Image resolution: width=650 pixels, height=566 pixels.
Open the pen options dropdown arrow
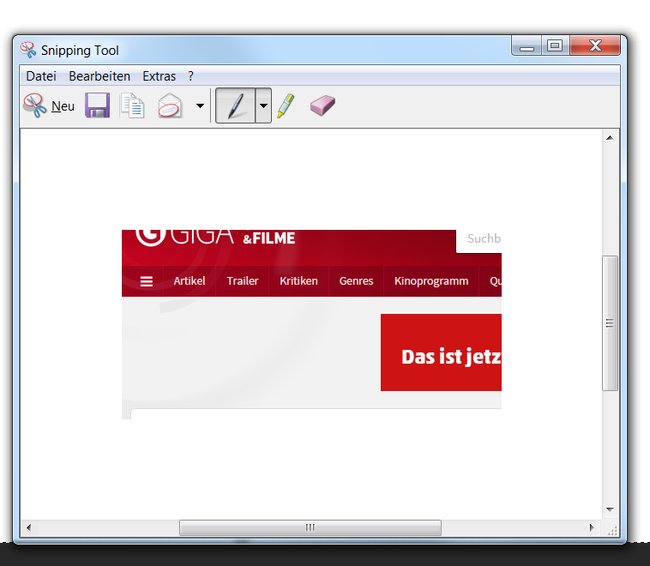click(x=263, y=106)
